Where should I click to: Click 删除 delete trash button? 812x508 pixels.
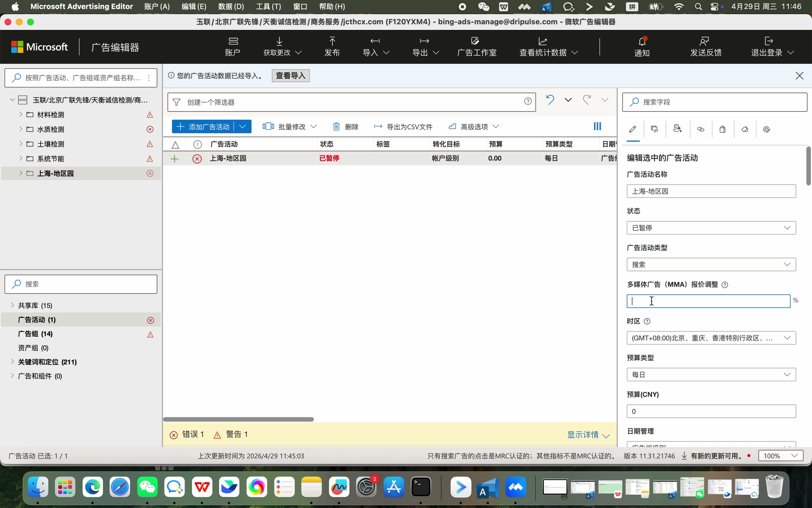point(346,127)
